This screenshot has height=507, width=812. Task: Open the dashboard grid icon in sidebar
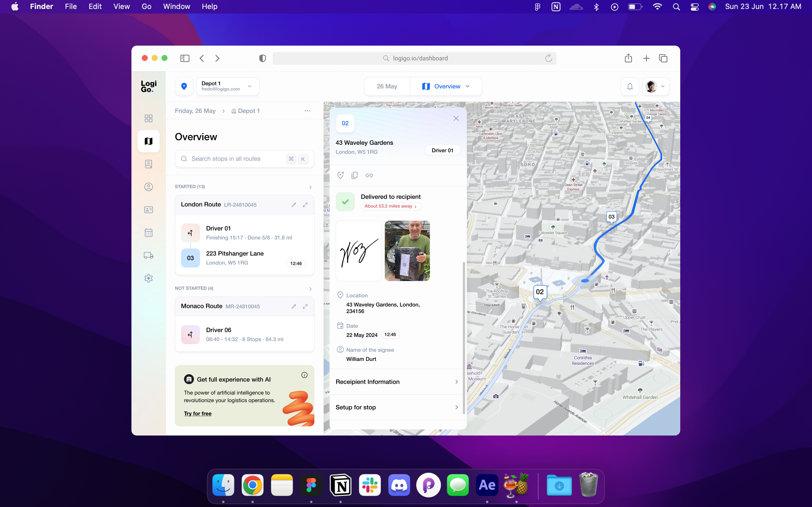pyautogui.click(x=148, y=118)
